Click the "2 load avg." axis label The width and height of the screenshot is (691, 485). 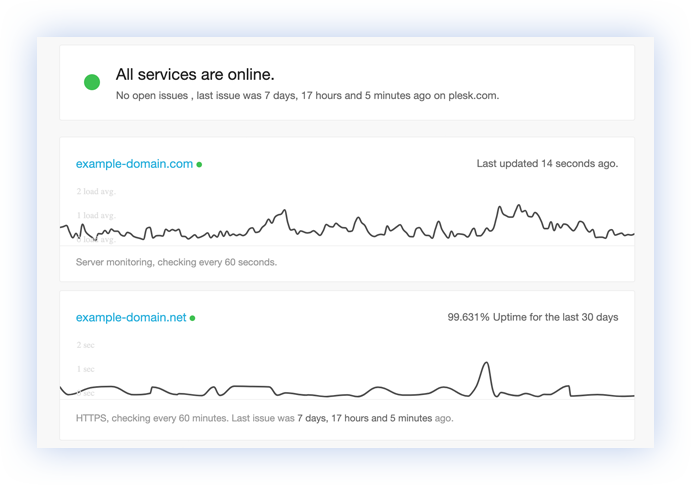tap(96, 190)
